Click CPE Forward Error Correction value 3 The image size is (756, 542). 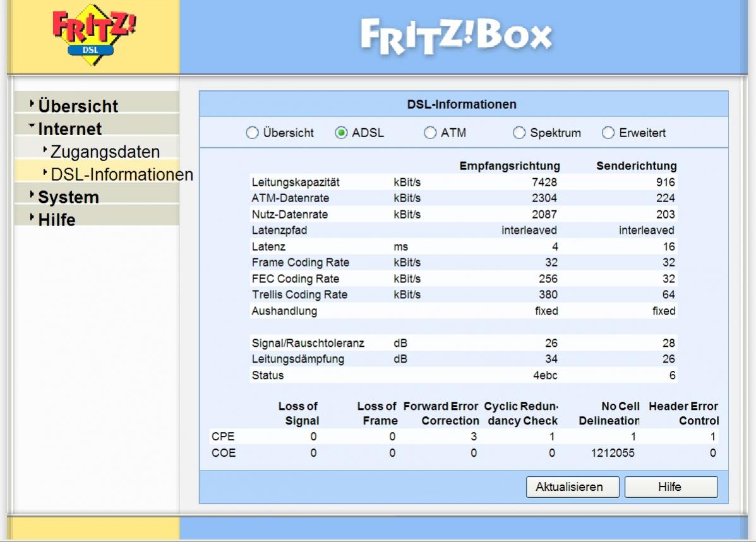(474, 437)
